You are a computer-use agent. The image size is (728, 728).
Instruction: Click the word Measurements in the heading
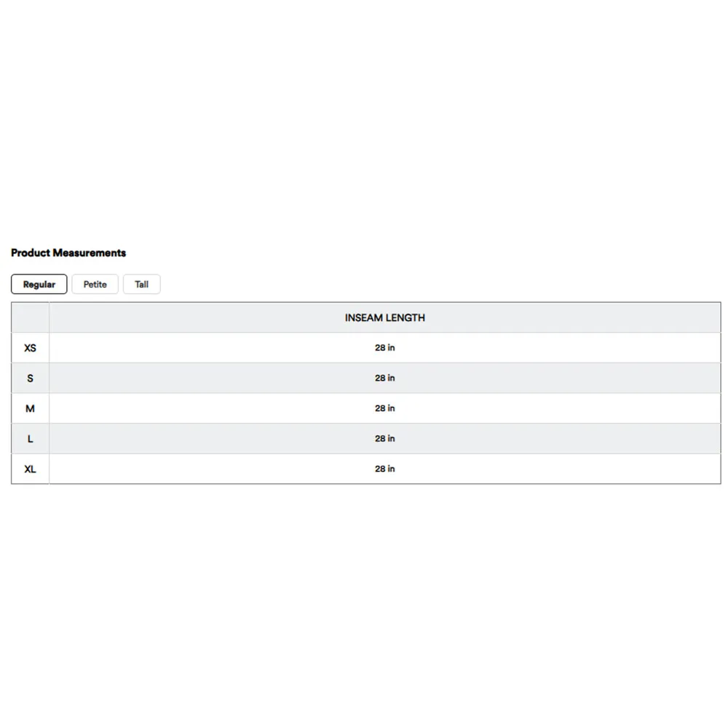tap(90, 253)
